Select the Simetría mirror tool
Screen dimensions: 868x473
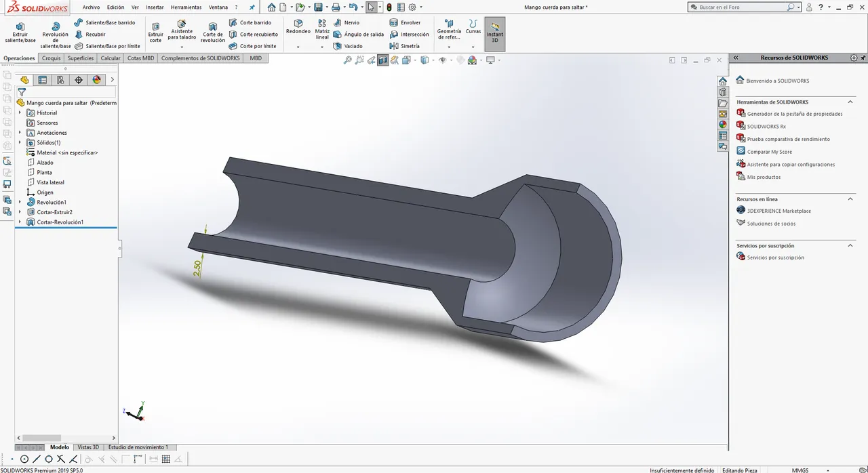point(405,46)
